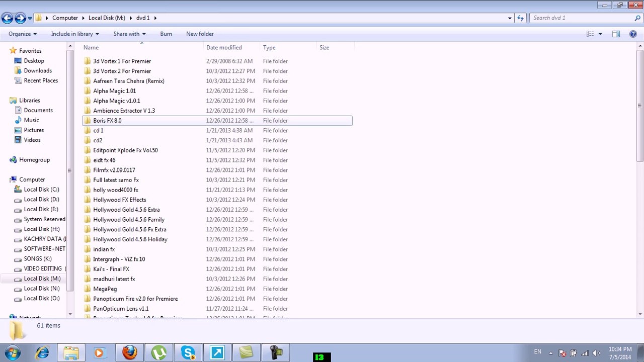Launch Internet Explorer from taskbar
This screenshot has height=362, width=644.
coord(42,353)
